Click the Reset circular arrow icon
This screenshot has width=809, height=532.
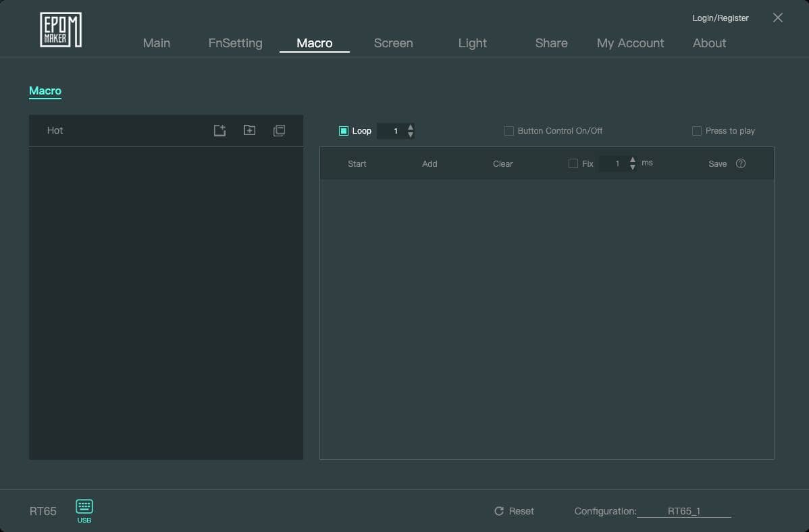click(499, 511)
